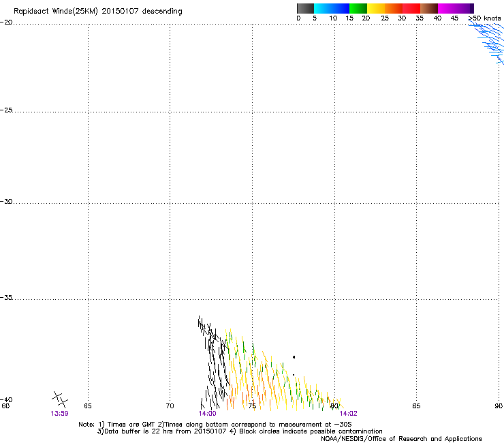Click the green 15-20 knots color segment
504x443 pixels.
[x=358, y=8]
